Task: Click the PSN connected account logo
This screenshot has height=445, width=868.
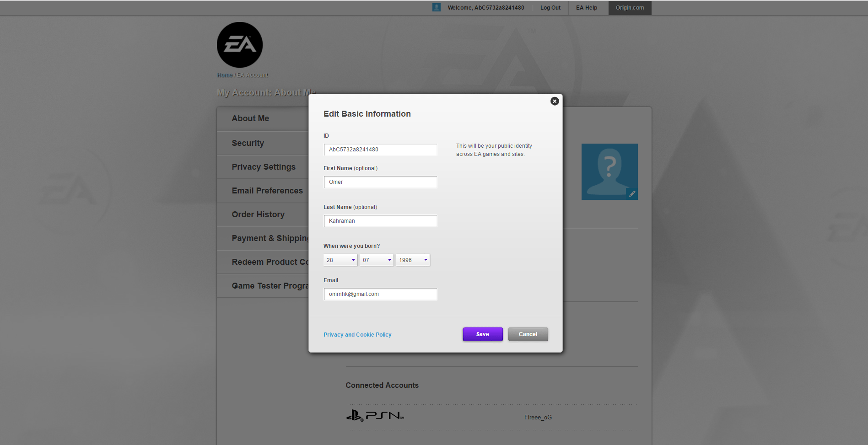Action: pos(375,415)
